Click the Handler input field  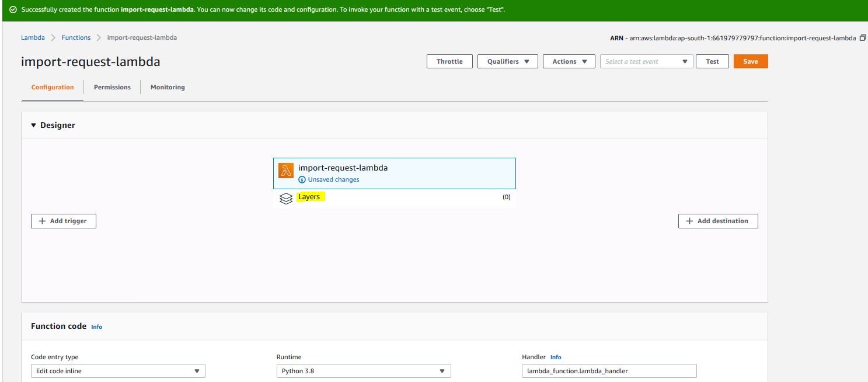(x=609, y=371)
